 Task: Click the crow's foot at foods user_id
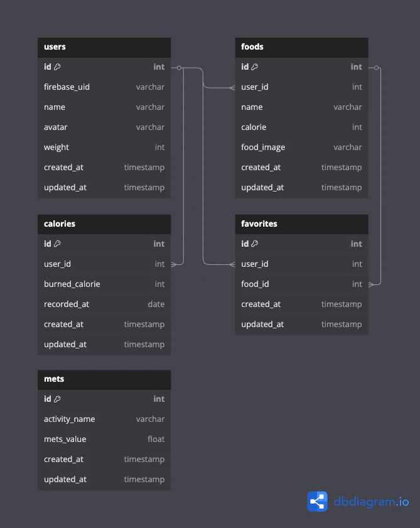point(232,88)
